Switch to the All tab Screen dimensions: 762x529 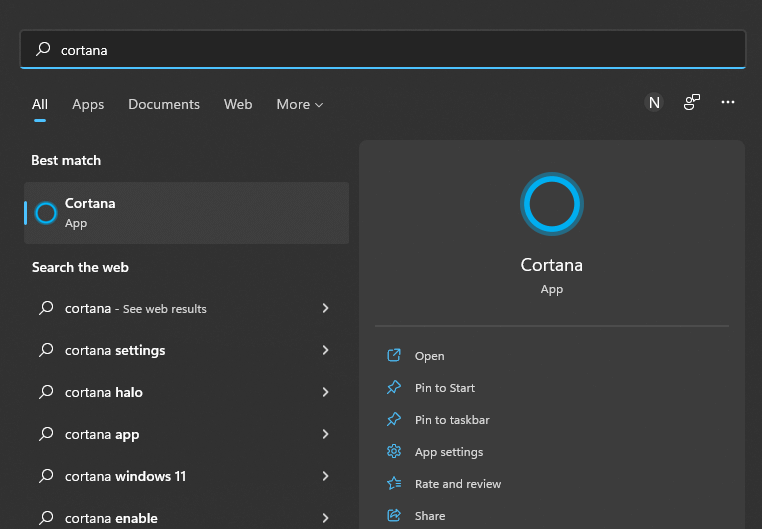pyautogui.click(x=40, y=104)
